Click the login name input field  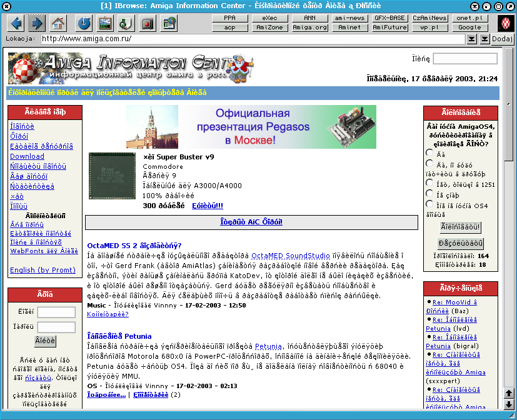[56, 312]
